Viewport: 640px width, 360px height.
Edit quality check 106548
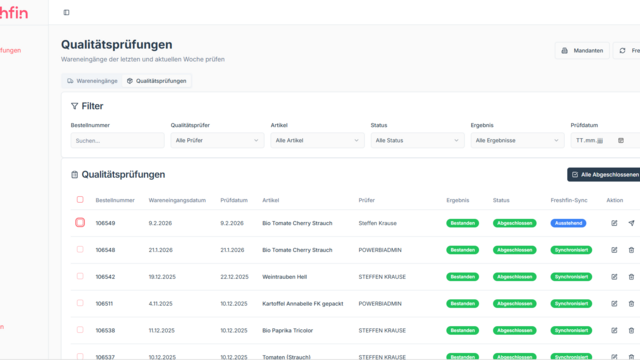(x=614, y=250)
